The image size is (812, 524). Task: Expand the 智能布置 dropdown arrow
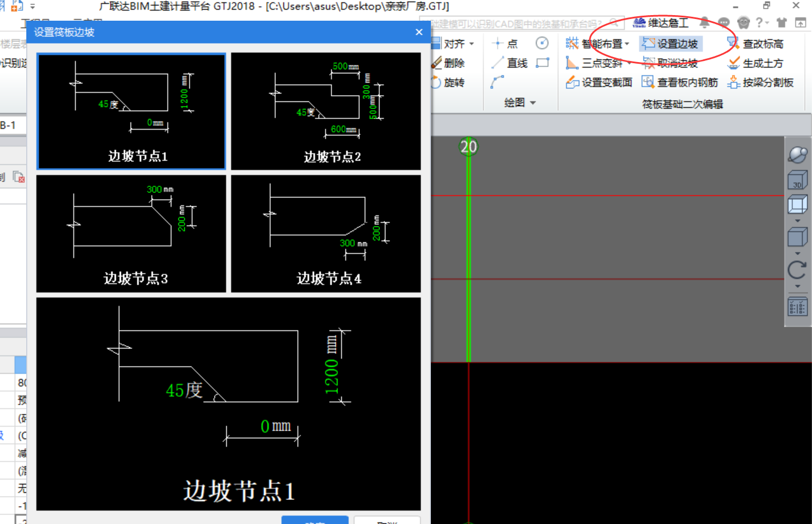(x=627, y=44)
